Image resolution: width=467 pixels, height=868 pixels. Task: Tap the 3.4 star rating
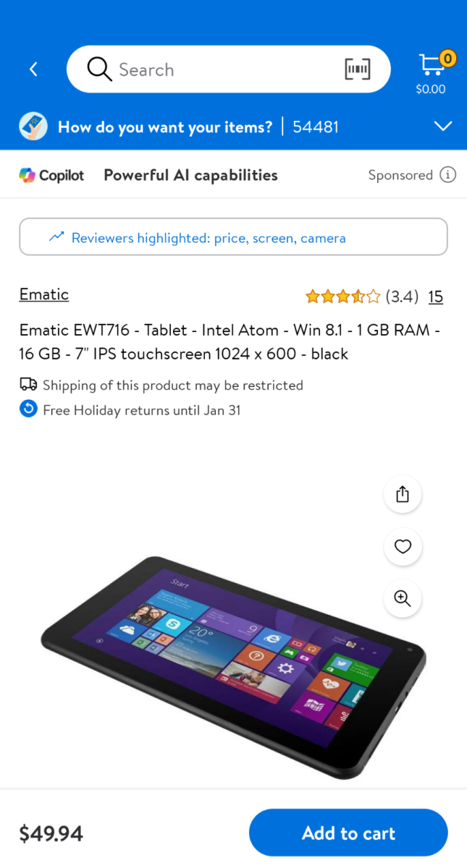362,297
